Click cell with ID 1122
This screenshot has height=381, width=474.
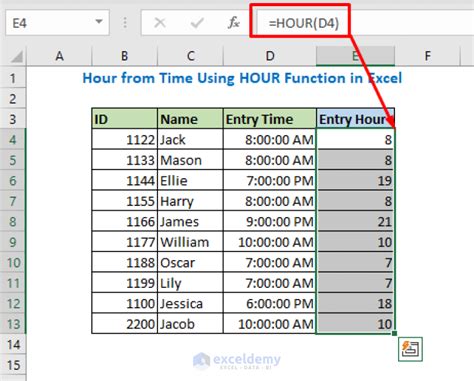(x=124, y=140)
